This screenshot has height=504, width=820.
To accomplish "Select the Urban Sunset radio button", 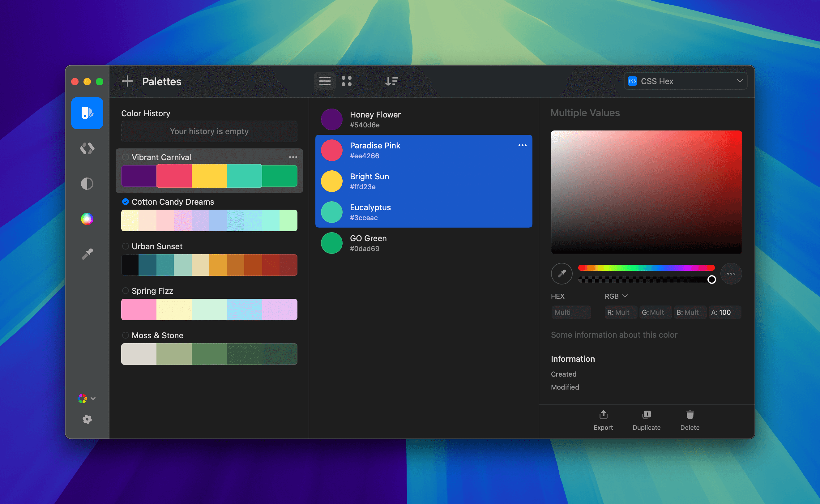I will point(126,246).
